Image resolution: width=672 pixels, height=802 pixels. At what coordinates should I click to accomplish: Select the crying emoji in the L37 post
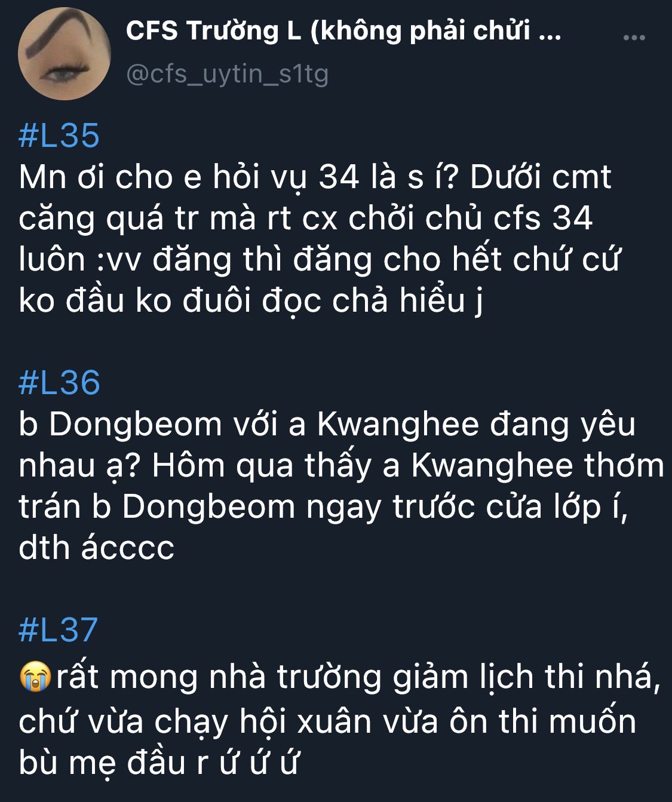[35, 677]
